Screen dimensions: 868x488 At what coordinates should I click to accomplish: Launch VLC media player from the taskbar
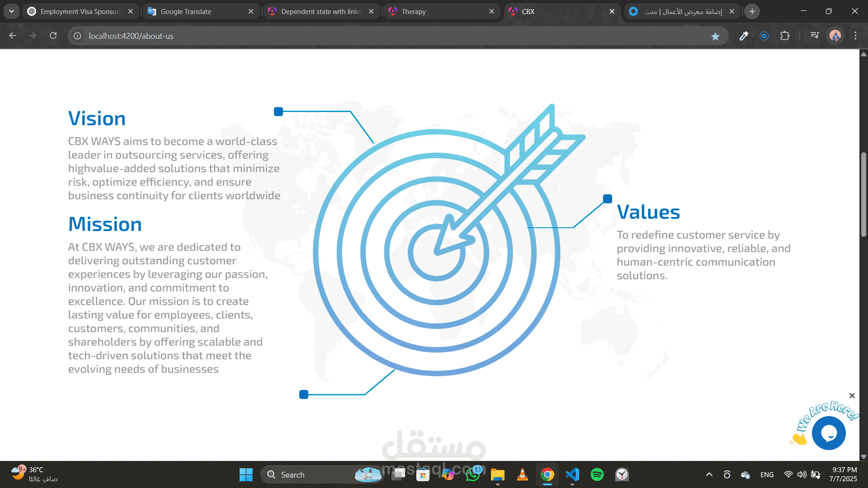pos(523,475)
